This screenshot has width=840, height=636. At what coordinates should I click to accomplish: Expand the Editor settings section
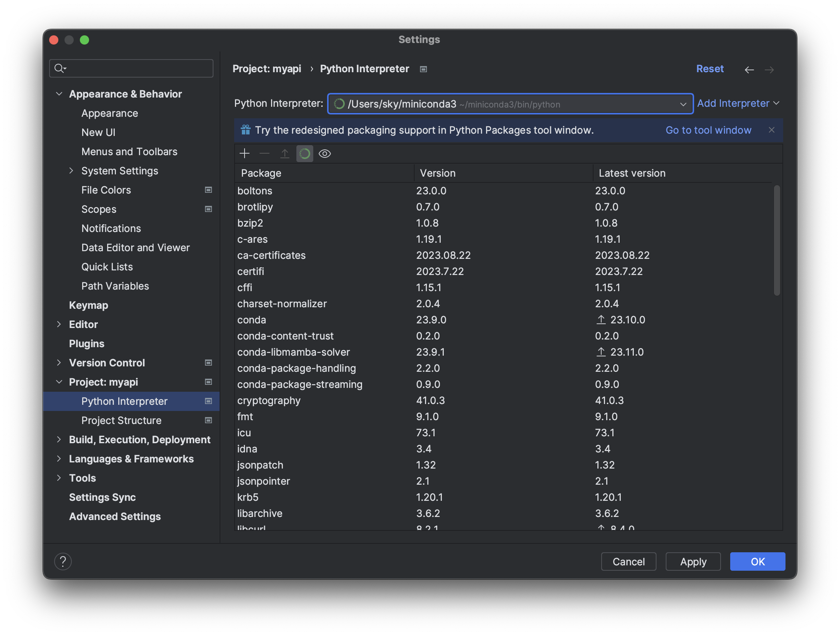point(59,325)
